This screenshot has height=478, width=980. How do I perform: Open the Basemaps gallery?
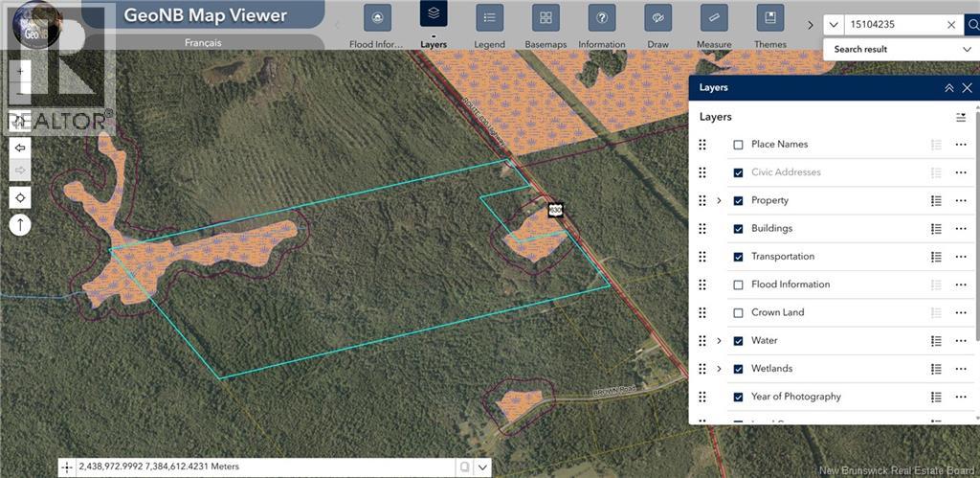pos(546,17)
